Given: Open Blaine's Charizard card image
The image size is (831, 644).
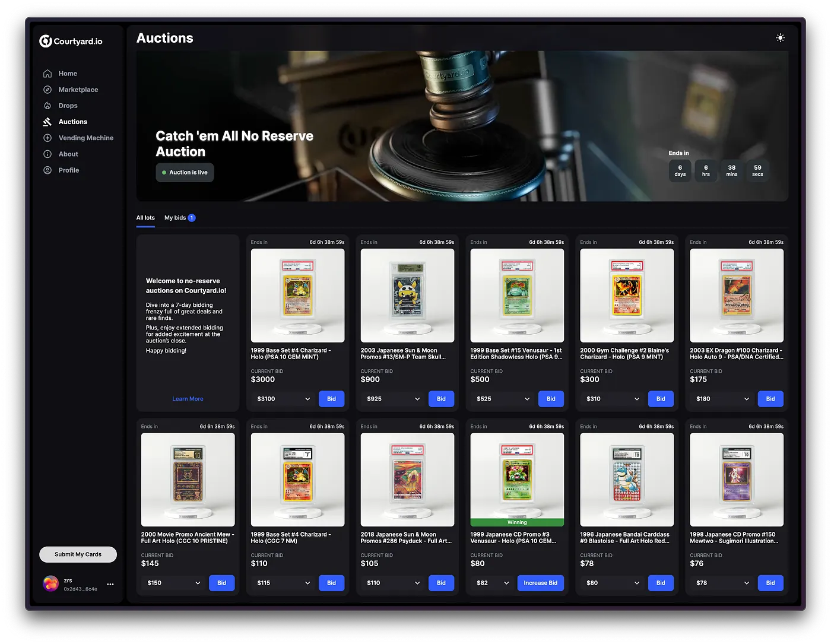Looking at the screenshot, I should coord(627,295).
